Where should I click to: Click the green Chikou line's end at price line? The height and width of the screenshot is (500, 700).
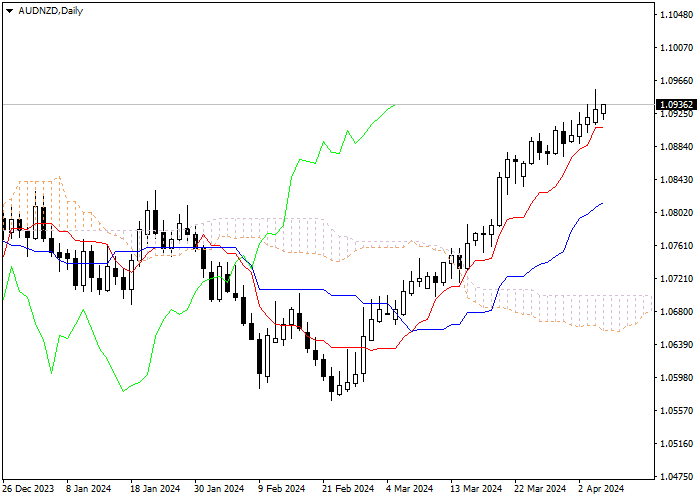395,105
